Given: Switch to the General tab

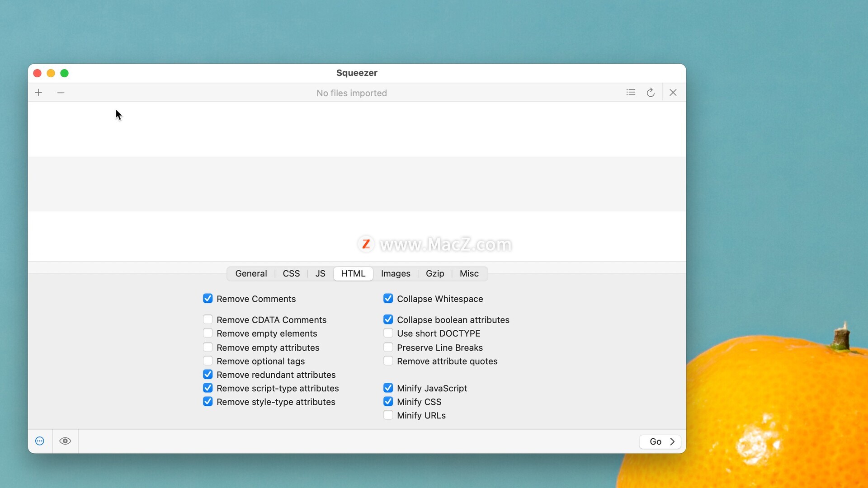Looking at the screenshot, I should point(251,273).
